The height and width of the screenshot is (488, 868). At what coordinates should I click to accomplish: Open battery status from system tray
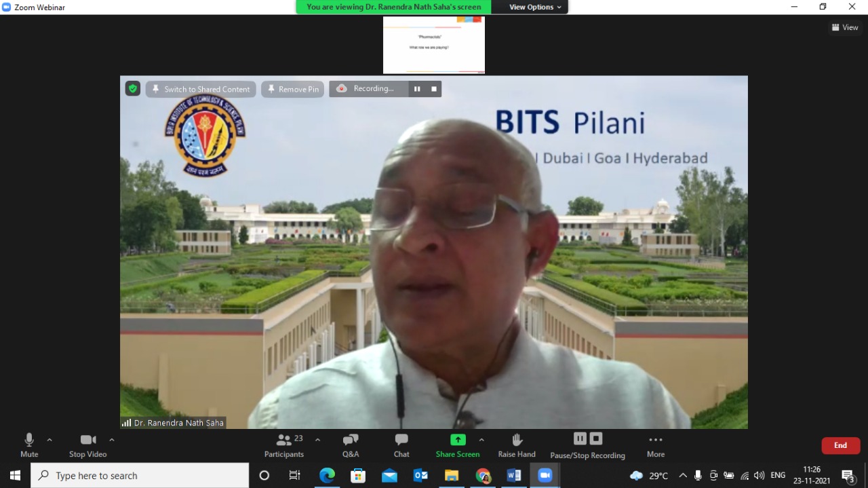click(x=729, y=476)
